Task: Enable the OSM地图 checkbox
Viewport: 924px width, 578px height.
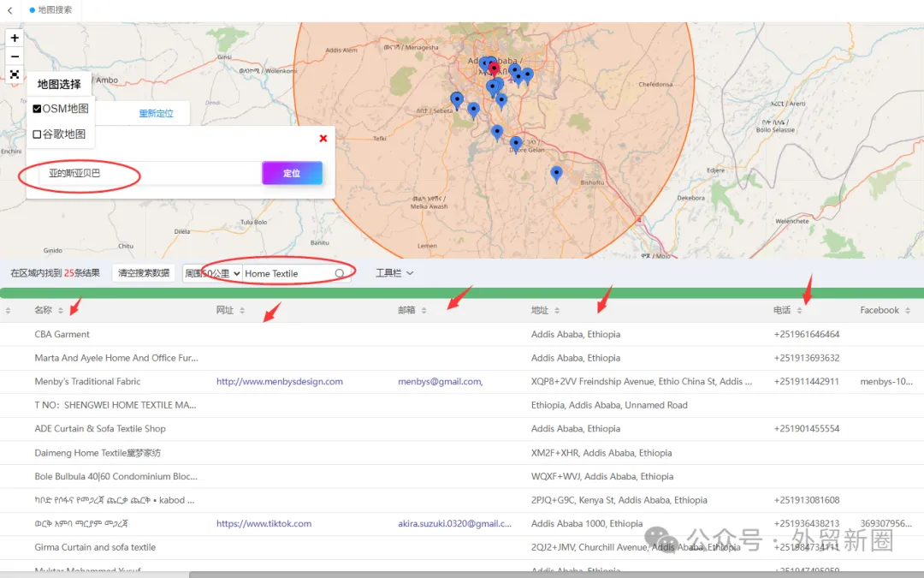Action: pos(37,109)
